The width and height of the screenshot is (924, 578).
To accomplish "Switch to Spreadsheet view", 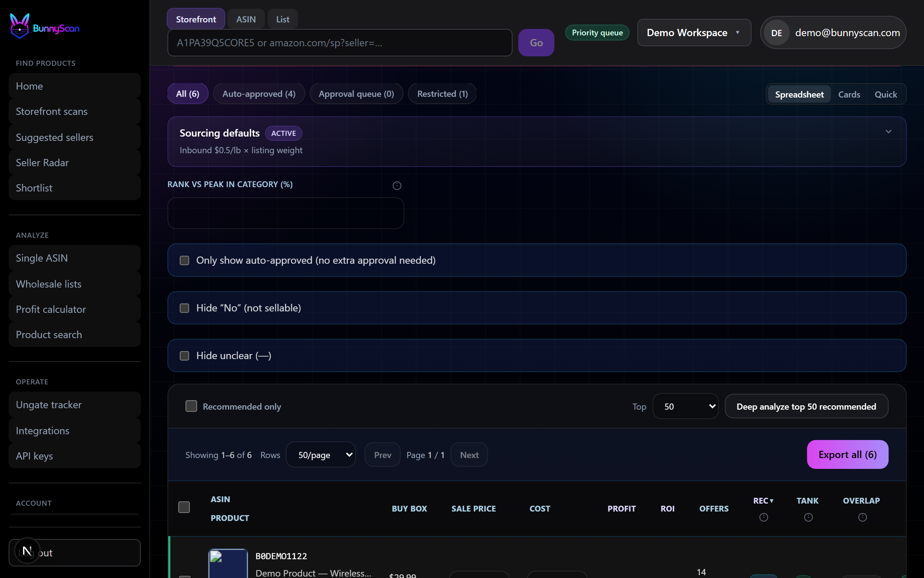I will tap(799, 94).
